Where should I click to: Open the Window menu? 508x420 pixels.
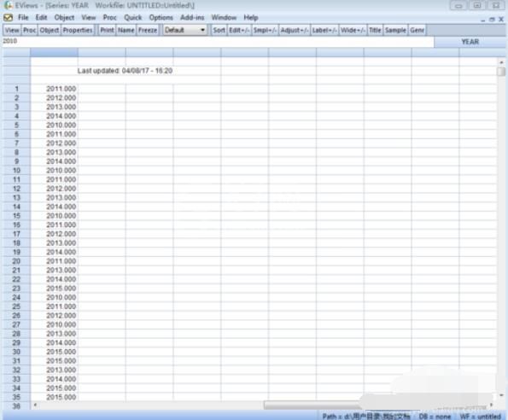[224, 17]
